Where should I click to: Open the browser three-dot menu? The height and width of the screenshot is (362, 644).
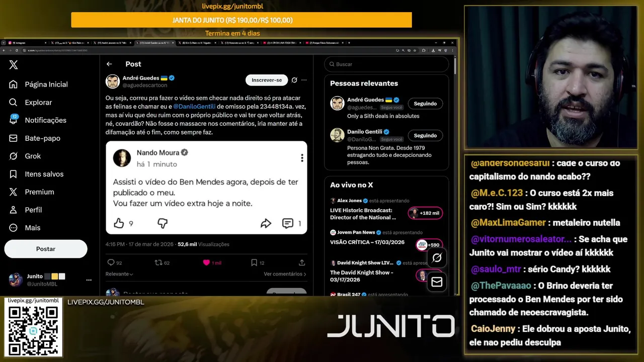(x=453, y=50)
